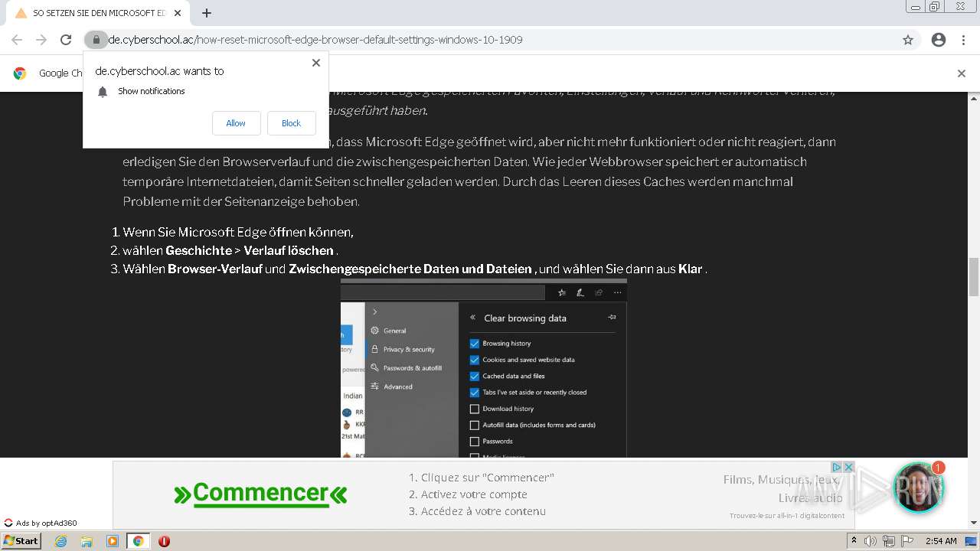Open the red Opera icon in taskbar

[x=164, y=541]
